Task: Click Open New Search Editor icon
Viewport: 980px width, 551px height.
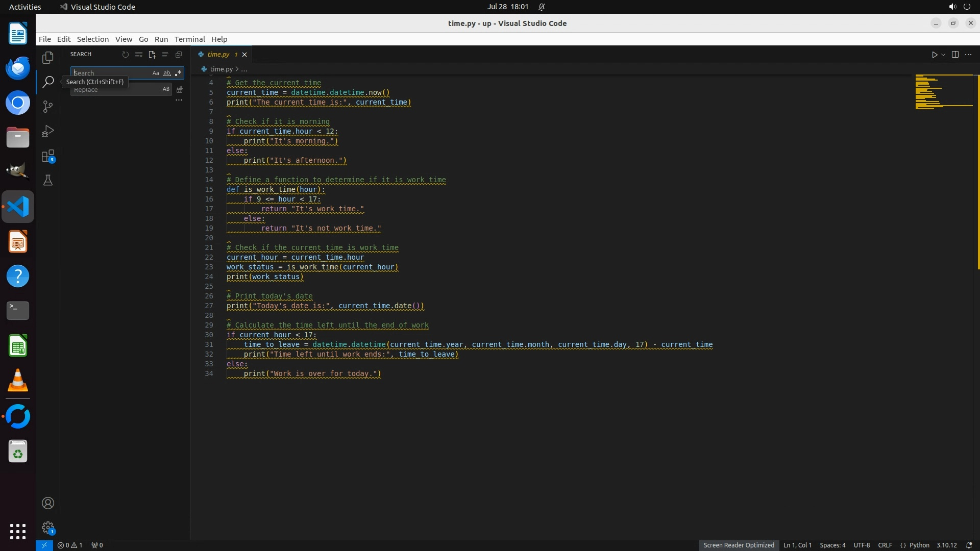Action: pos(152,55)
